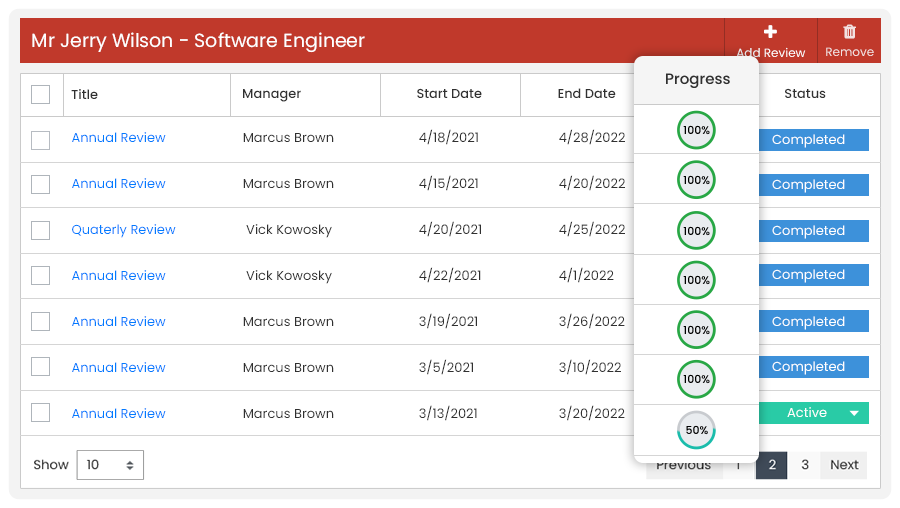Screen dimensions: 900x508
Task: Click 100% progress circle for 3/19/2021 review
Action: [x=696, y=330]
